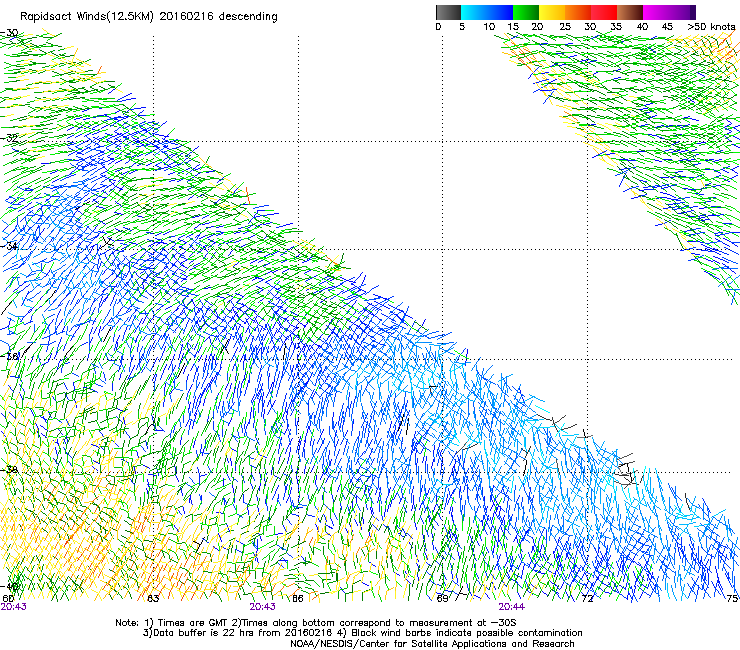Click the purple '20:43' time label below longitude 60
Screen dimensions: 740x650
pyautogui.click(x=14, y=607)
